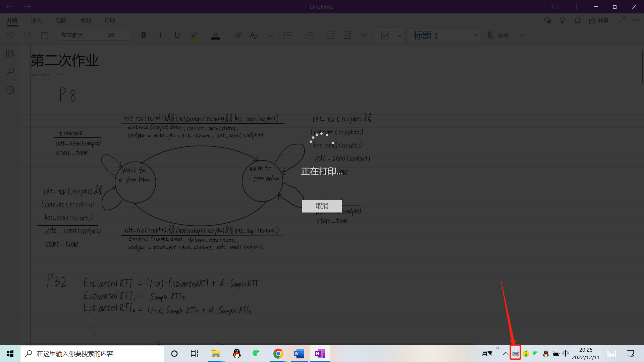The width and height of the screenshot is (644, 362).
Task: Open the font size 28 box
Action: point(118,35)
